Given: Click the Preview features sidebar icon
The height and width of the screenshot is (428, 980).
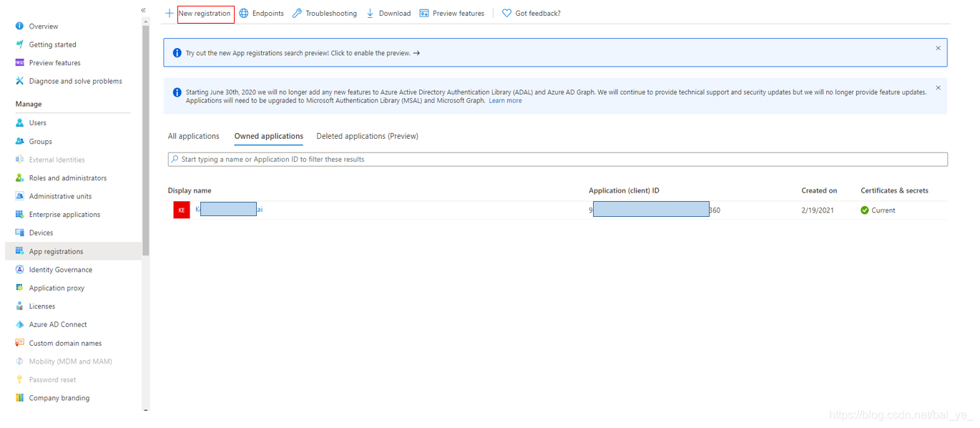Looking at the screenshot, I should click(20, 62).
